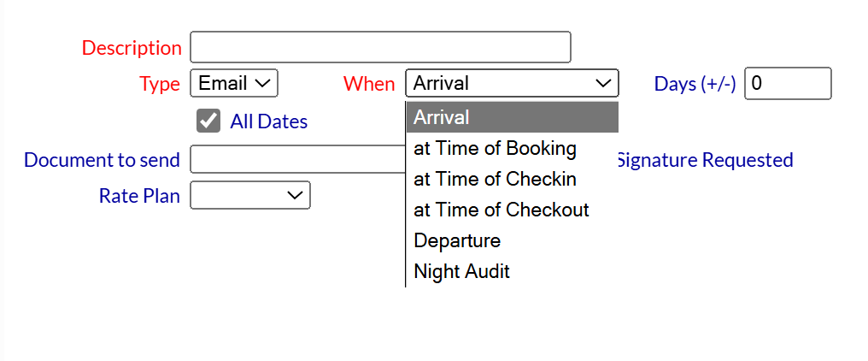Image resolution: width=868 pixels, height=361 pixels.
Task: Click the red Description label
Action: pos(132,48)
